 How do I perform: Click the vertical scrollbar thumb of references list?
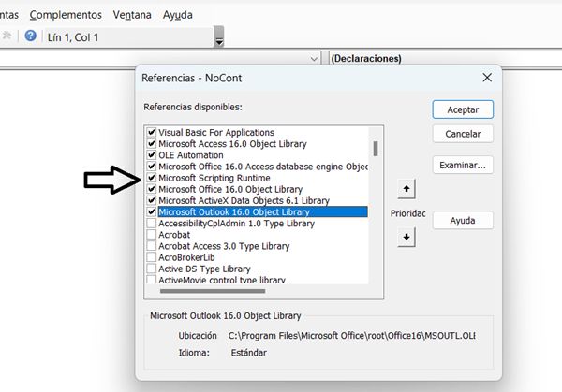(x=376, y=149)
